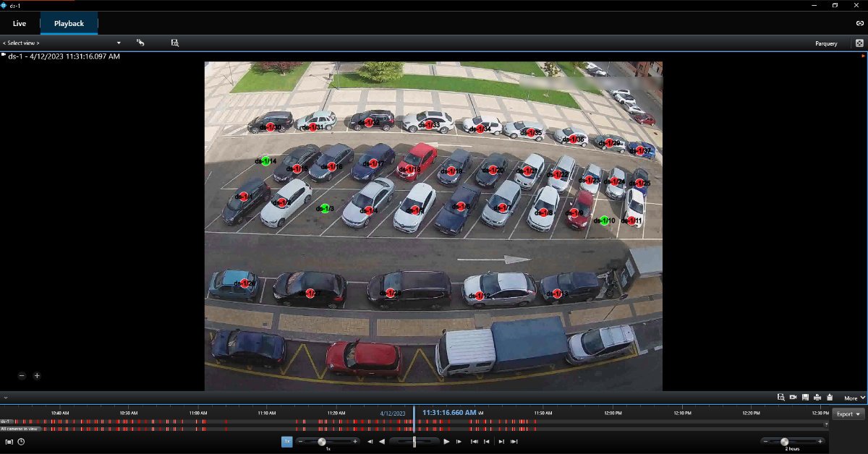The image size is (868, 454).
Task: Click the time selection mode icon
Action: [x=9, y=442]
